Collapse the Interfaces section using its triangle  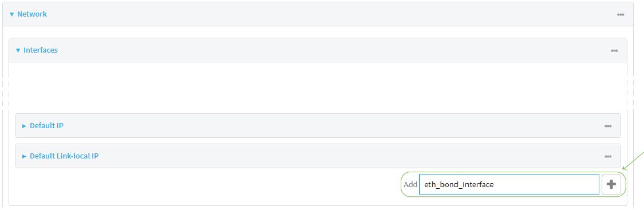pos(18,50)
